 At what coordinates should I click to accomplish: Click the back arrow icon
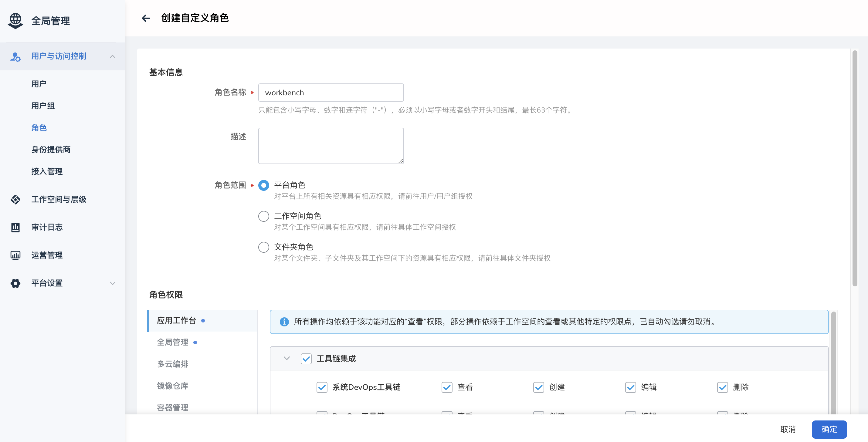click(146, 18)
